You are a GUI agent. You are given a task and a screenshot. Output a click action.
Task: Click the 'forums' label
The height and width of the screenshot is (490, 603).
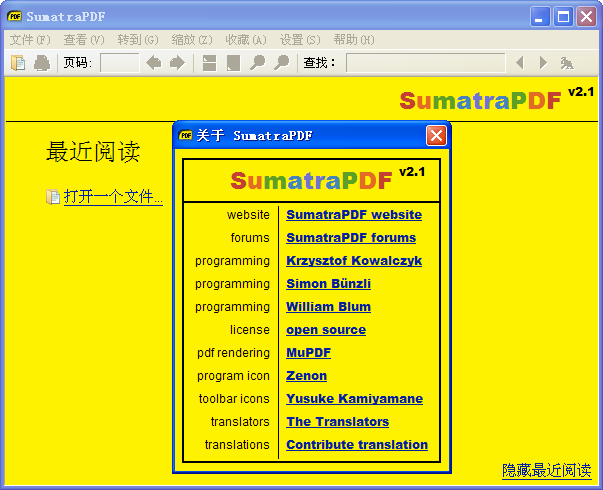click(x=250, y=238)
